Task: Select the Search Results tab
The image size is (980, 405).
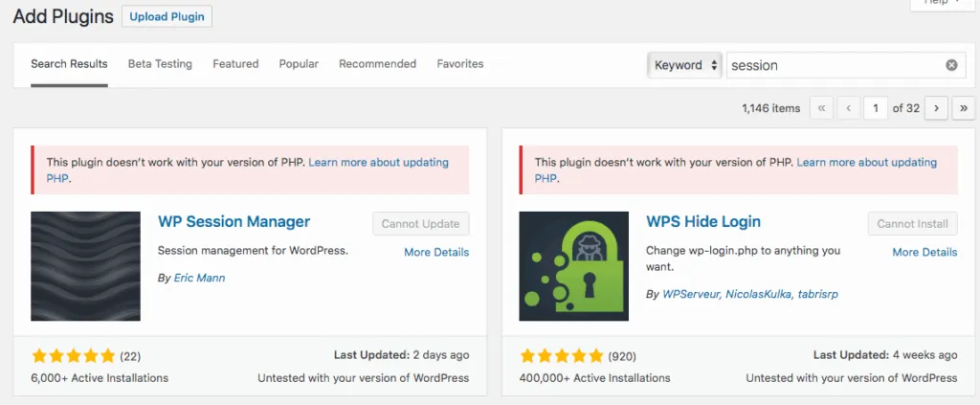Action: click(69, 64)
